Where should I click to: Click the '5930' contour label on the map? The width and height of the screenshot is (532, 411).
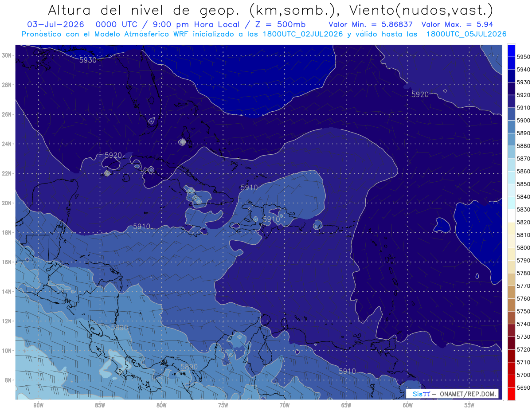click(x=88, y=60)
